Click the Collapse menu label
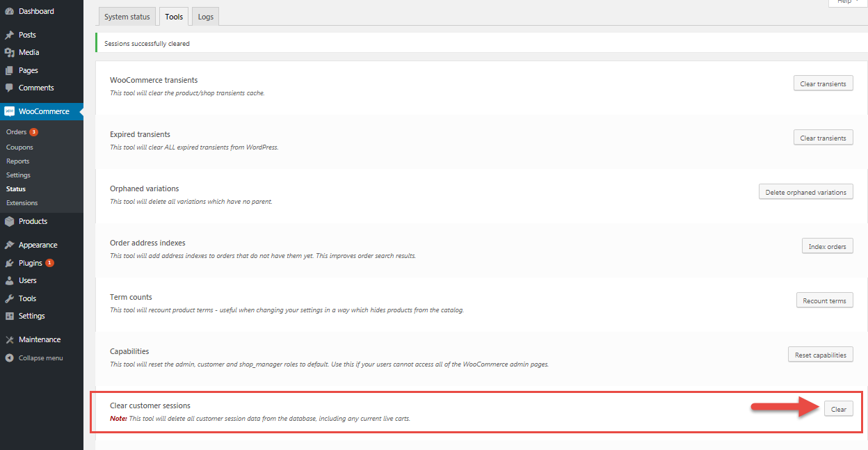The image size is (868, 450). tap(41, 358)
